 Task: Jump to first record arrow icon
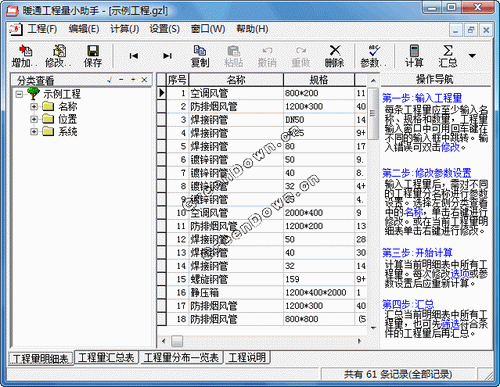tap(134, 56)
